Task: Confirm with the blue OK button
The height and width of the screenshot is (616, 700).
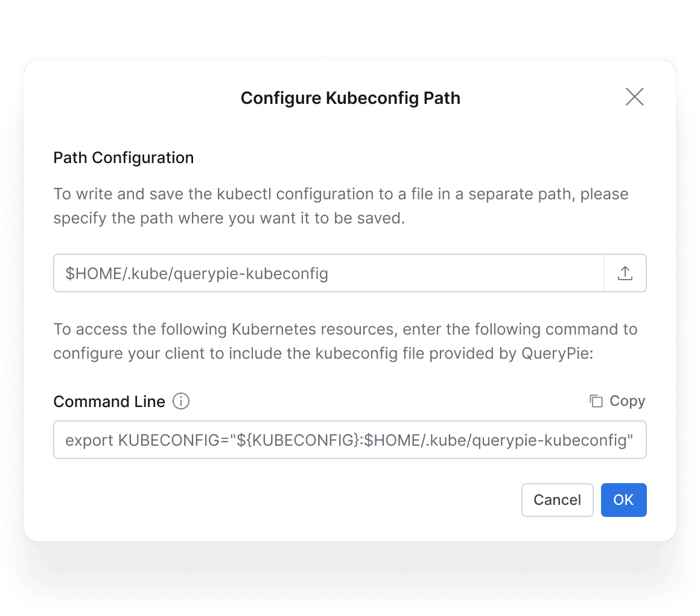Action: 623,499
